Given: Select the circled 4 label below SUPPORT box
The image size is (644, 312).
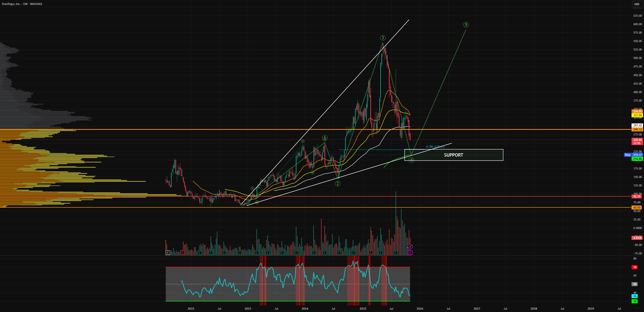Looking at the screenshot, I should tap(411, 160).
